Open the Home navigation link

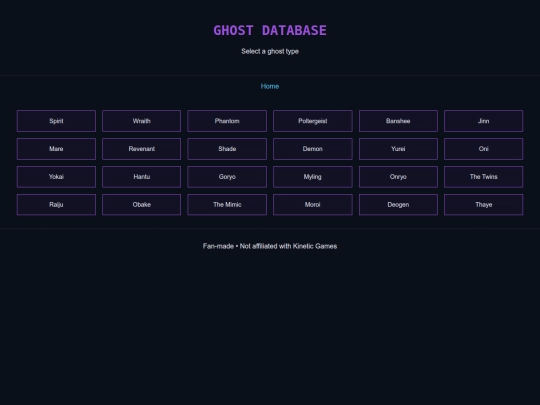(270, 86)
